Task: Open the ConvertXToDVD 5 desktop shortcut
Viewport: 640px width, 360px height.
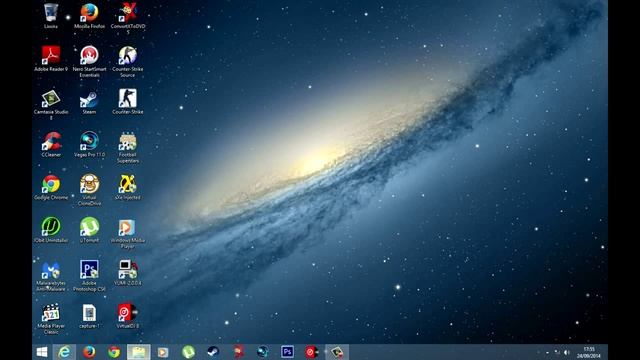Action: click(128, 18)
